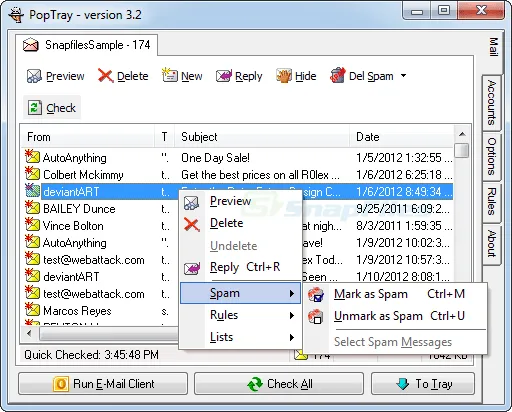Select sender 'Marcos Reyes'

point(77,311)
